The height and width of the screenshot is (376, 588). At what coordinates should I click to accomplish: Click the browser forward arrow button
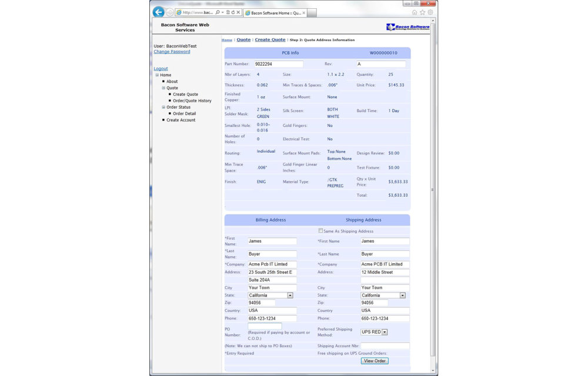click(x=169, y=12)
